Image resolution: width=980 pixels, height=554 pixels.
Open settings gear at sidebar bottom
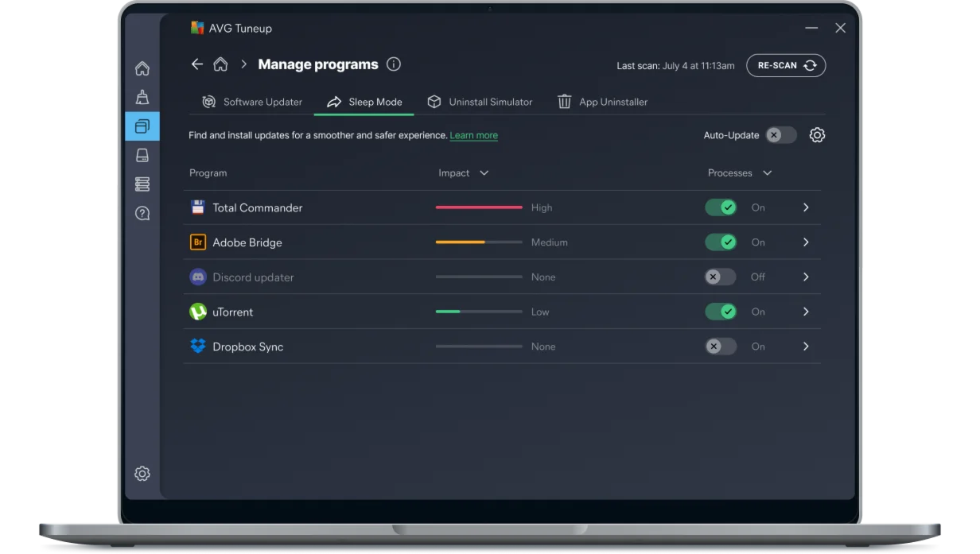[142, 474]
